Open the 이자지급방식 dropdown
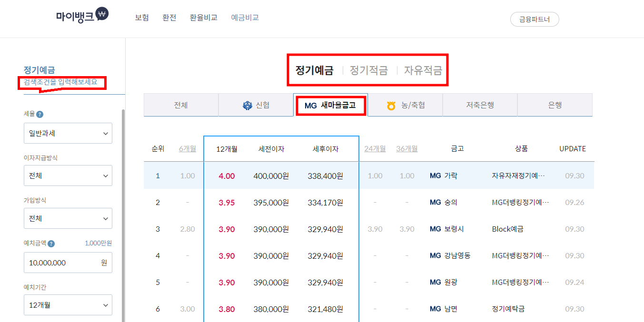Image resolution: width=644 pixels, height=322 pixels. (x=68, y=176)
